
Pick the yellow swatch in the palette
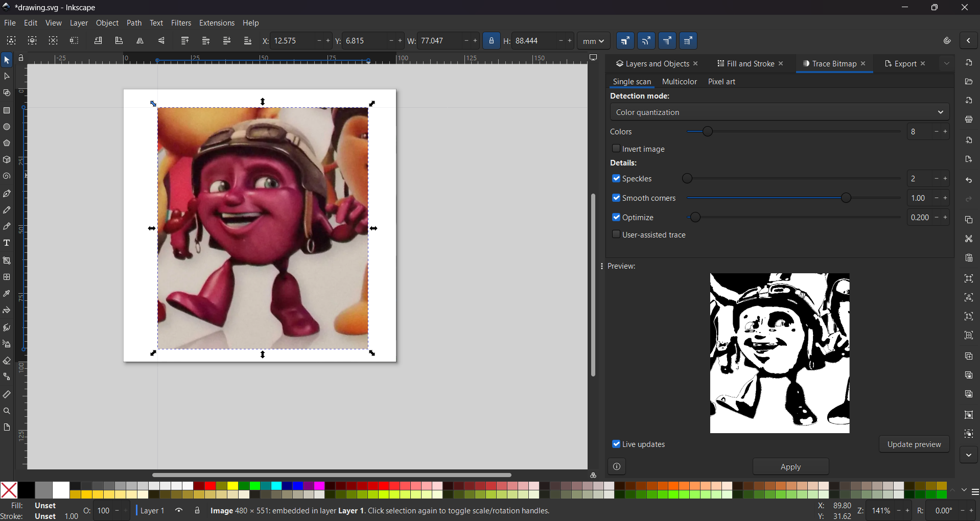click(x=232, y=486)
